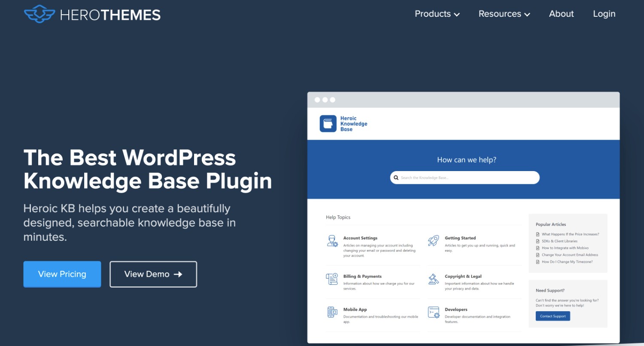Screen dimensions: 644x346
Task: Open 'What Happens if the Price Increases?' article
Action: coord(570,234)
